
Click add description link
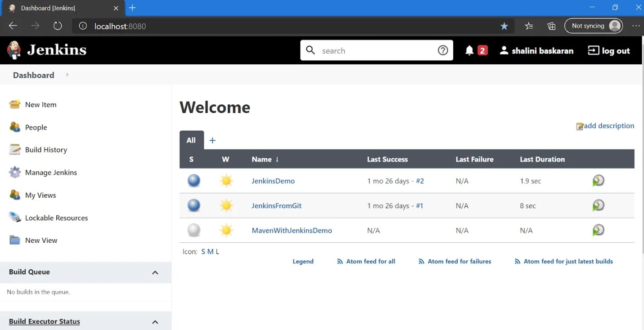605,126
